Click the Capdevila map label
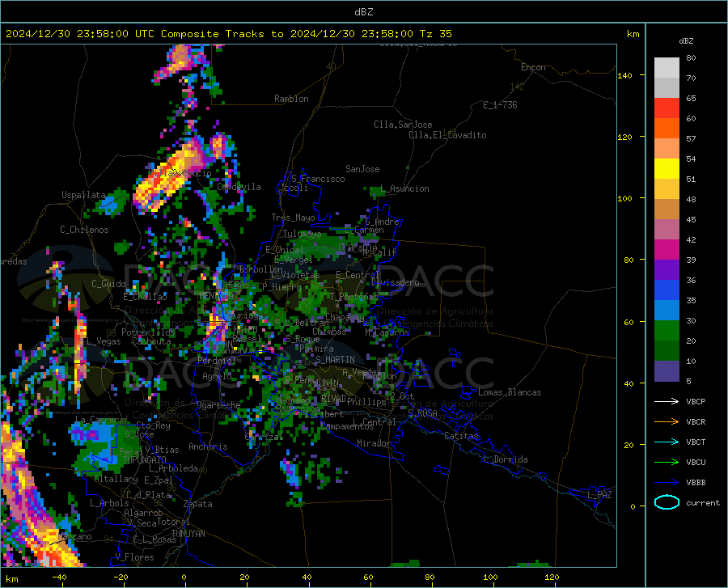The width and height of the screenshot is (728, 588). pyautogui.click(x=239, y=187)
